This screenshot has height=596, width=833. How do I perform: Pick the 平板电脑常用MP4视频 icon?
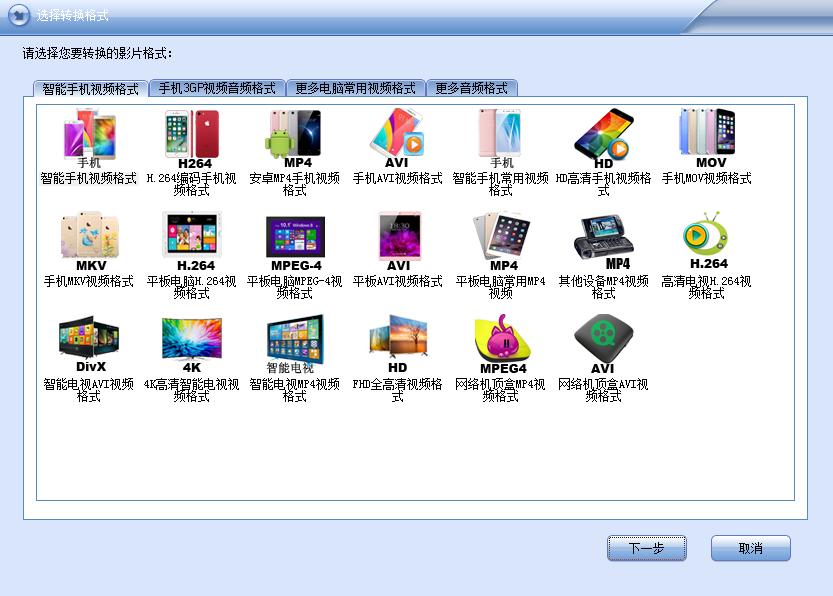coord(501,242)
